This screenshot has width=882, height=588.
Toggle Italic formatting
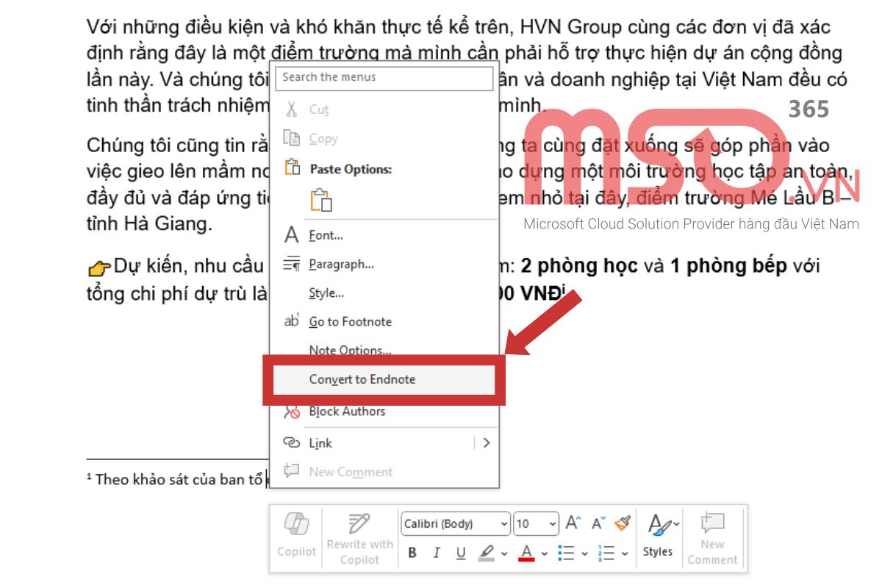[437, 553]
